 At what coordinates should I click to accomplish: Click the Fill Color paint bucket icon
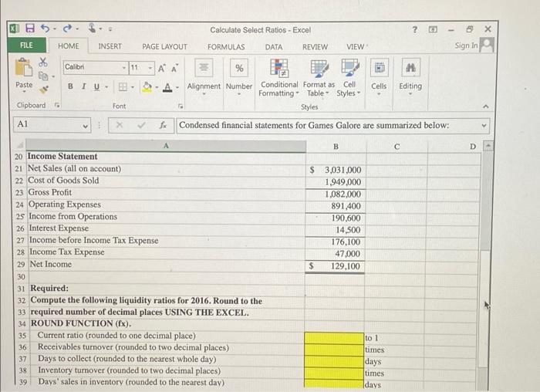pyautogui.click(x=147, y=87)
